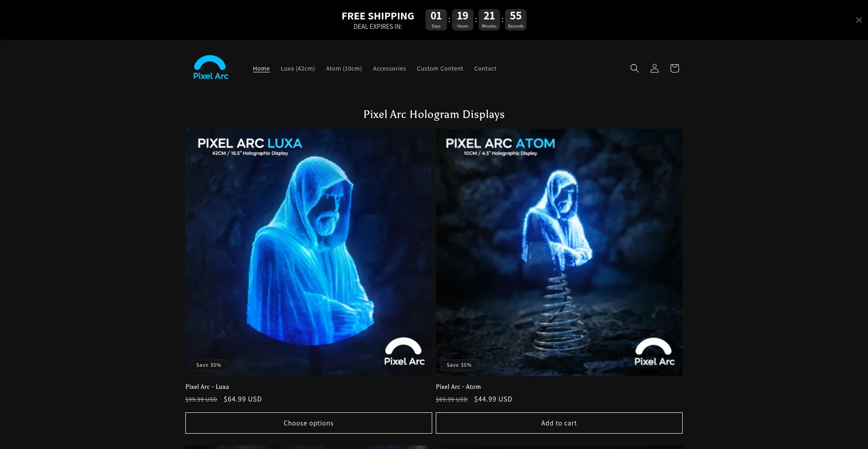Click the Pixel Arc Hologram Displays heading
The width and height of the screenshot is (868, 449).
tap(434, 114)
